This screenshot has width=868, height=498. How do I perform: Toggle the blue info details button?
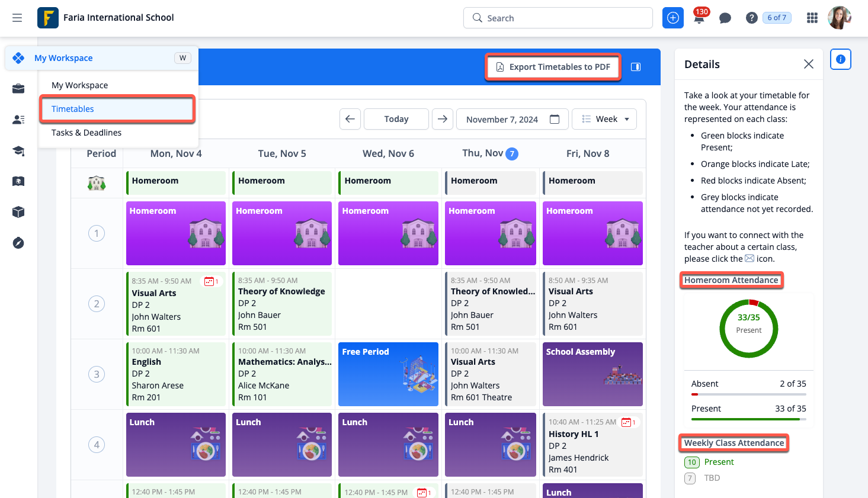[x=840, y=59]
